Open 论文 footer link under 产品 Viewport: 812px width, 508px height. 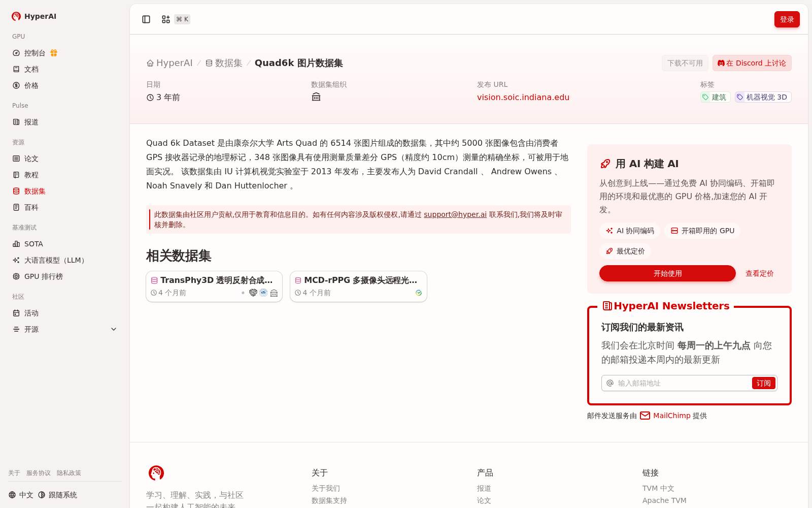[484, 500]
